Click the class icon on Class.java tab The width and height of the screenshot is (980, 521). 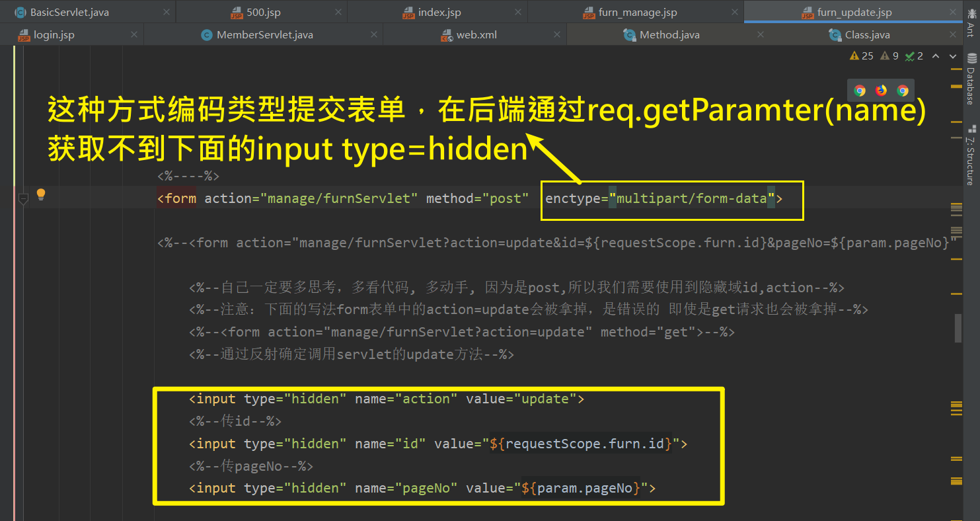[835, 34]
